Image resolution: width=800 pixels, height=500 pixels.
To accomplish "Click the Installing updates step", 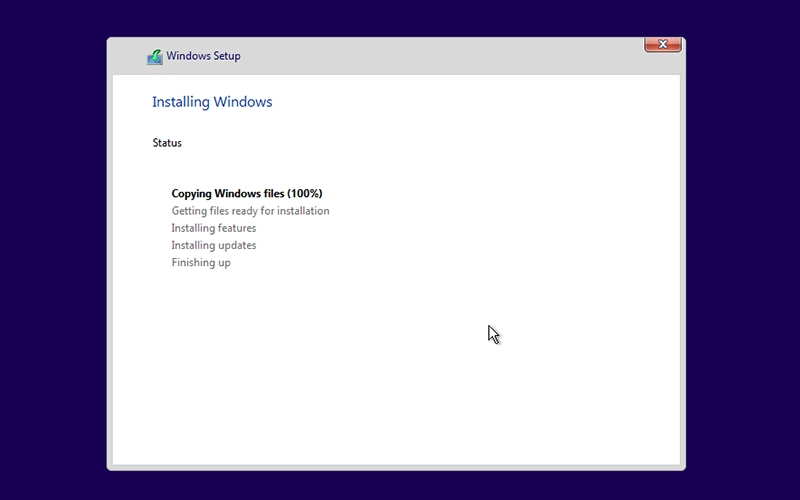I will coord(214,245).
